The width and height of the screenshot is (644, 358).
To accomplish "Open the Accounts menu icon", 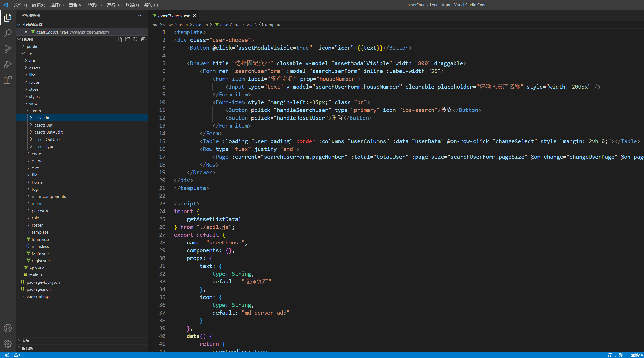I will tap(8, 328).
